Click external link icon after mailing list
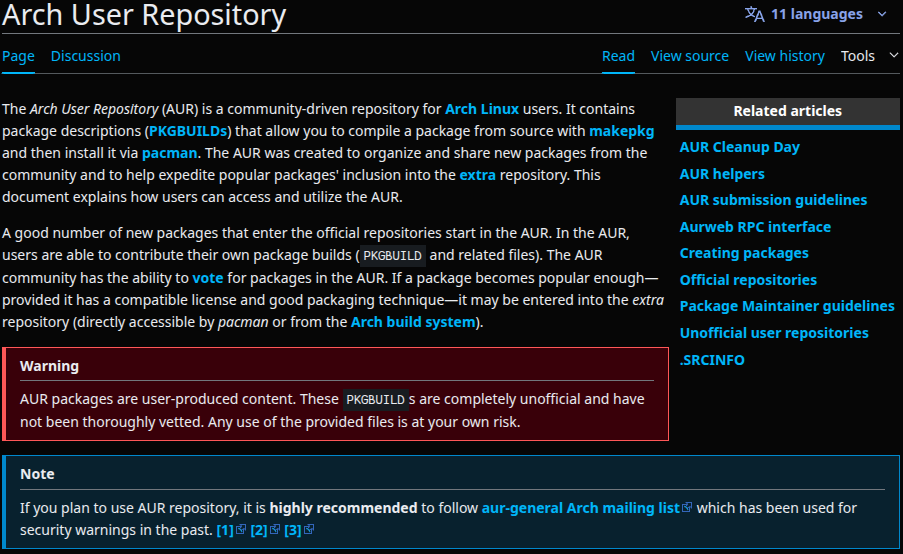This screenshot has width=903, height=554. 686,507
